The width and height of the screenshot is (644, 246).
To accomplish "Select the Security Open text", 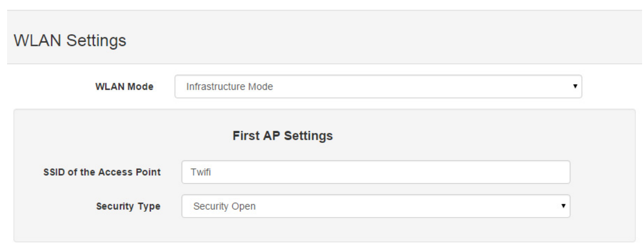I will tap(224, 207).
